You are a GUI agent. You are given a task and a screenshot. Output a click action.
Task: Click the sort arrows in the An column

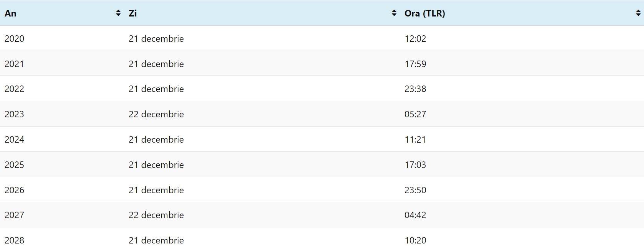point(118,13)
